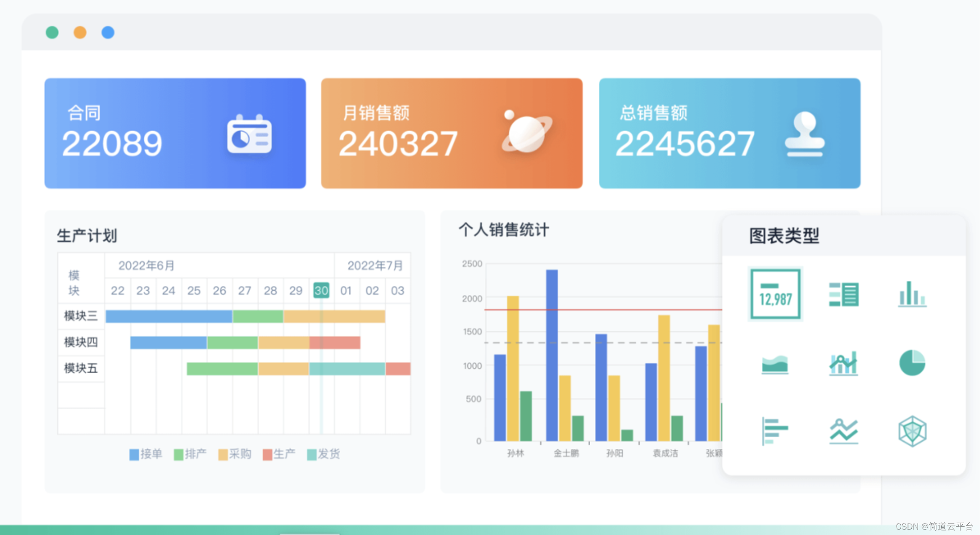The width and height of the screenshot is (980, 535).
Task: Select the pie chart type icon
Action: tap(912, 362)
